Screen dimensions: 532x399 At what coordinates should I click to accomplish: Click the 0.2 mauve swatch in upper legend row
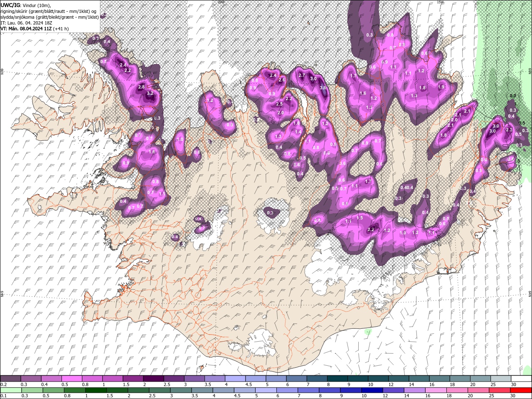point(10,379)
